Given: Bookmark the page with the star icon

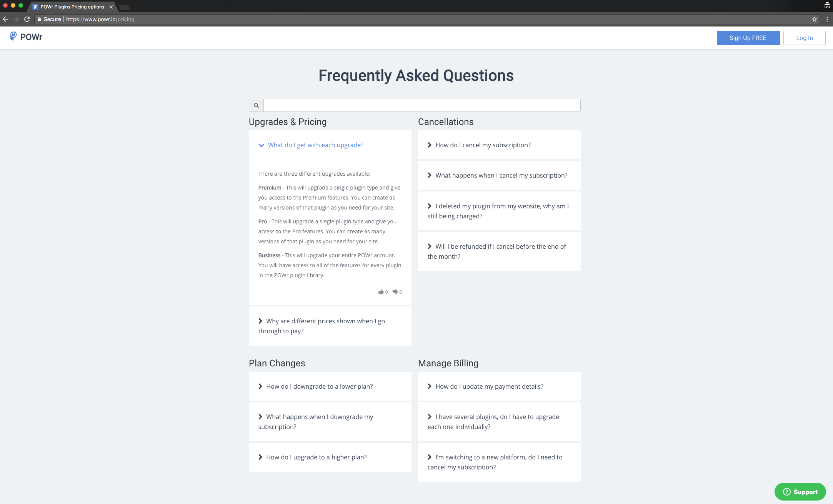Looking at the screenshot, I should coord(814,19).
